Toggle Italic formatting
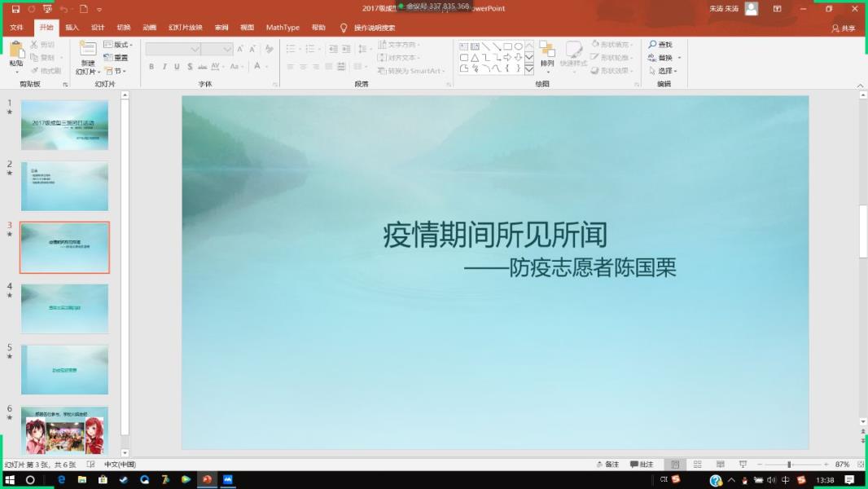868x489 pixels. (164, 67)
